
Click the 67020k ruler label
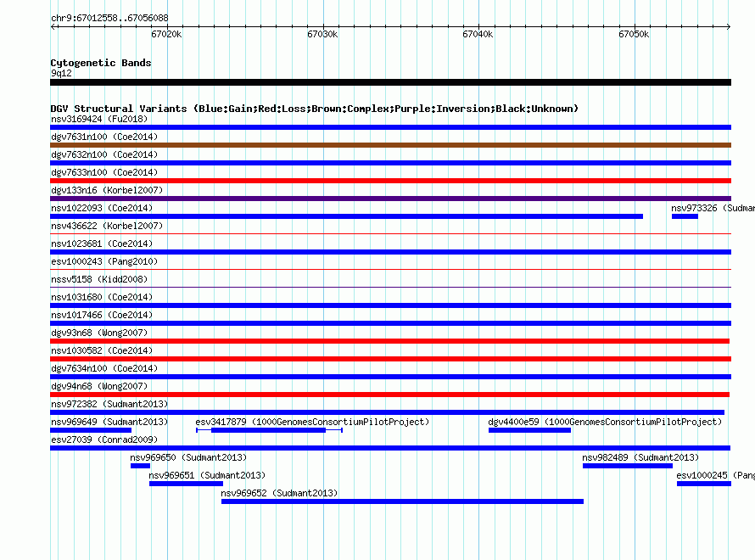coord(166,34)
